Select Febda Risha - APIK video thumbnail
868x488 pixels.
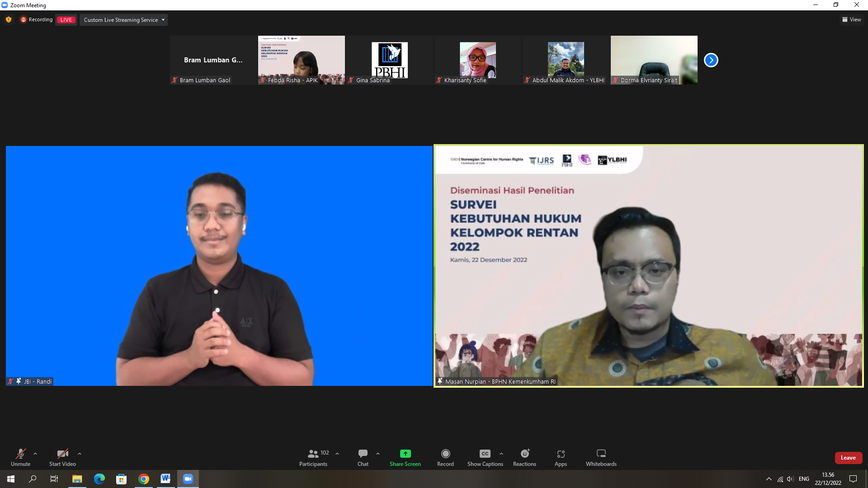(x=301, y=60)
